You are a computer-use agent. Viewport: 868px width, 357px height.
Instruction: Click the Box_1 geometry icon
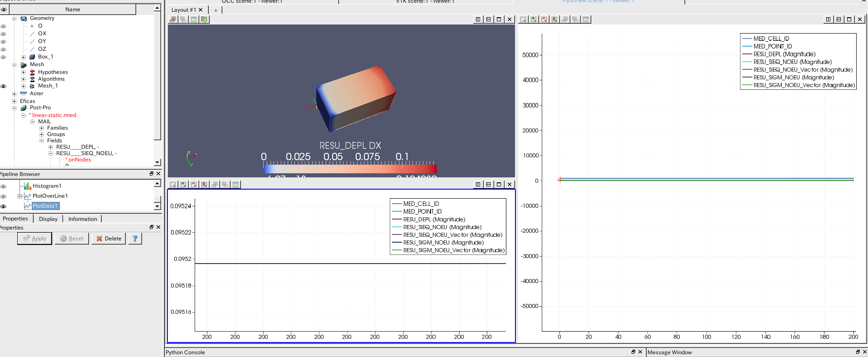tap(32, 57)
